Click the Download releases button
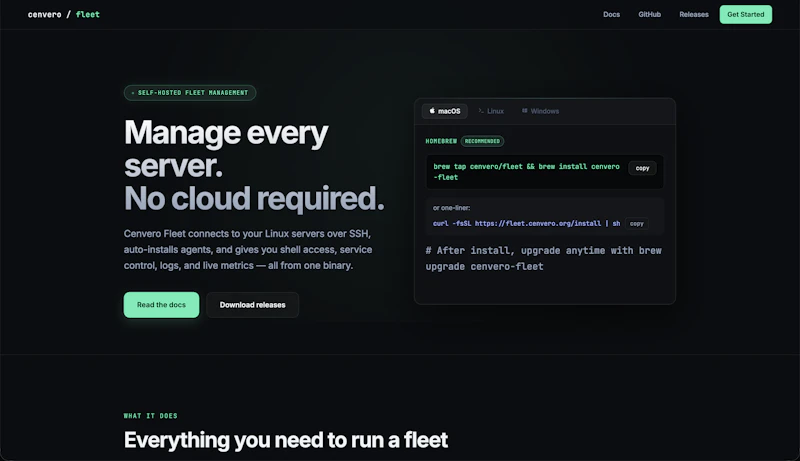This screenshot has width=800, height=461. pyautogui.click(x=253, y=305)
